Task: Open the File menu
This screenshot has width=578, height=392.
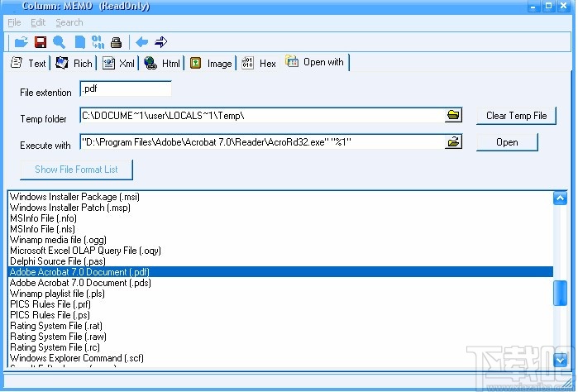Action: click(x=14, y=22)
